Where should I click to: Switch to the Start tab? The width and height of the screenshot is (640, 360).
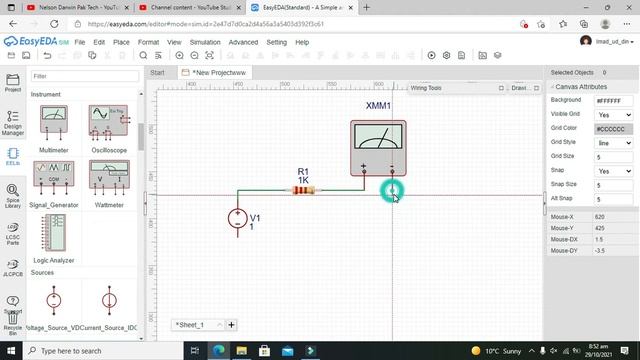tap(157, 73)
